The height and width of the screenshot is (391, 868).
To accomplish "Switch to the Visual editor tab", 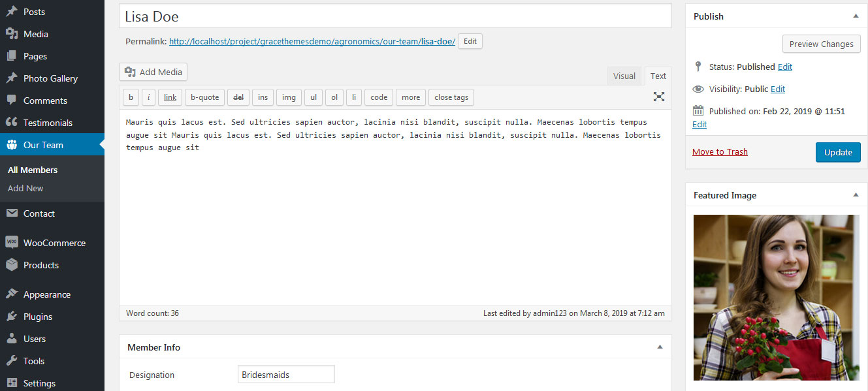I will click(624, 76).
